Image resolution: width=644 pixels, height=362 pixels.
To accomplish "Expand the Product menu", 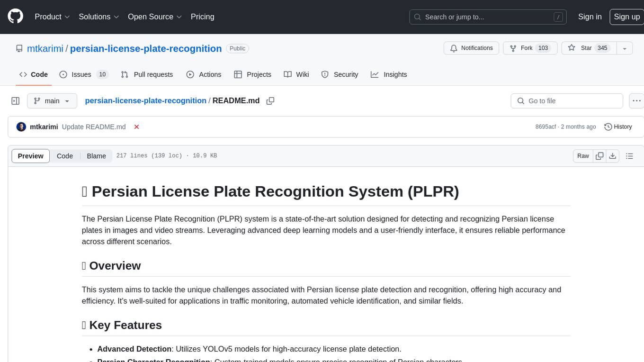I will (x=52, y=17).
